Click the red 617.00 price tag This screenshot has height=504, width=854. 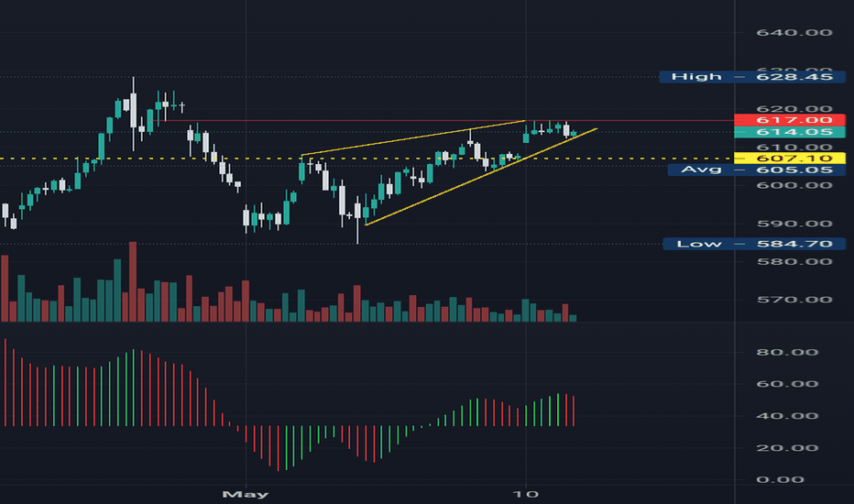[790, 120]
